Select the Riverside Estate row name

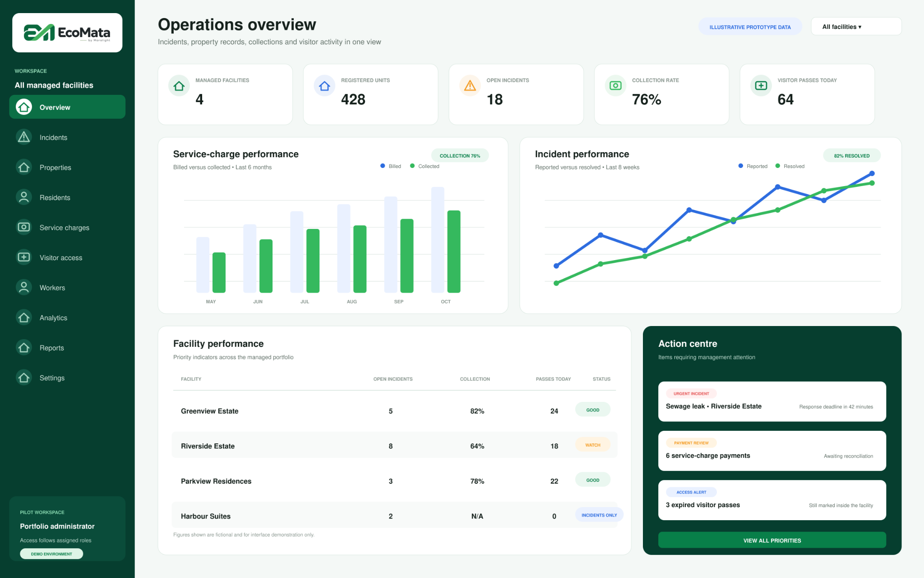pyautogui.click(x=208, y=446)
